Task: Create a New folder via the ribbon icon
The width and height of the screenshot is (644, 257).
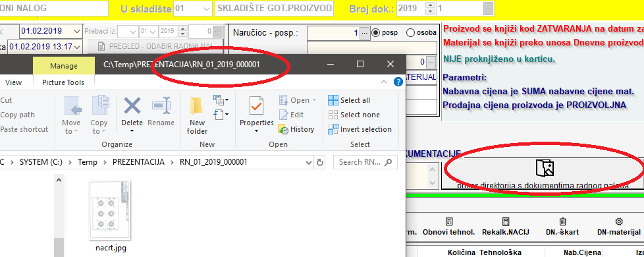Action: [197, 105]
